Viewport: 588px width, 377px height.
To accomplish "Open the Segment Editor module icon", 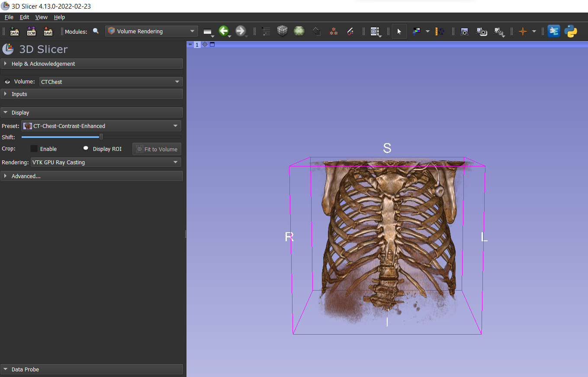I will (350, 31).
